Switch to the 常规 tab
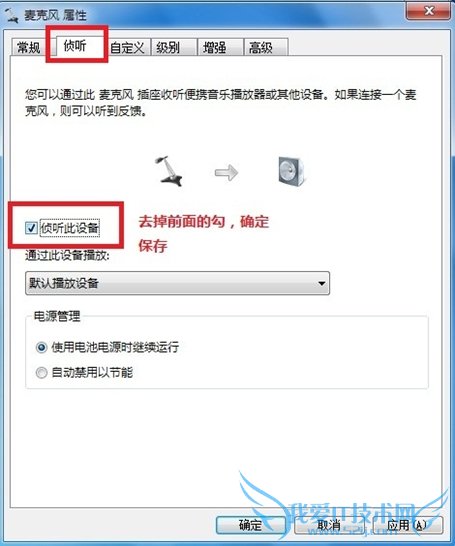This screenshot has height=546, width=455. click(x=29, y=47)
